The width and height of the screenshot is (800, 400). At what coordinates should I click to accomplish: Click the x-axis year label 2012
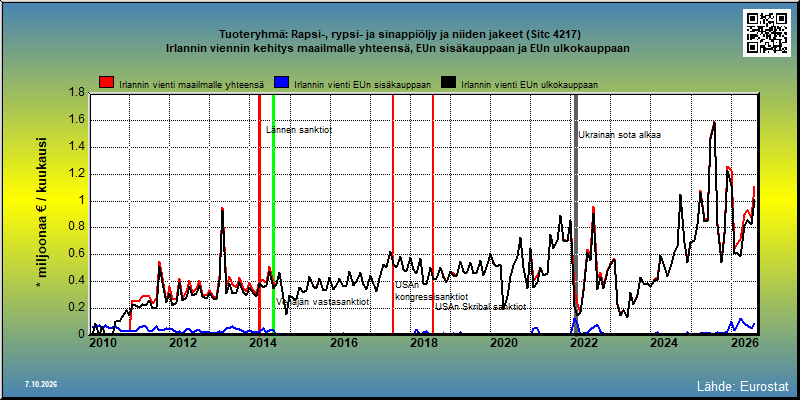pos(183,342)
